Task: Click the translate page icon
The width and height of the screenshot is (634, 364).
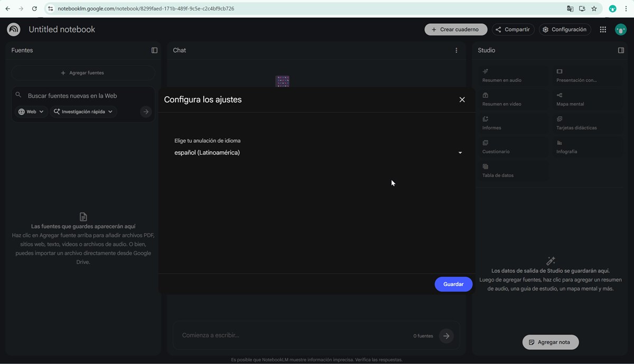Action: [570, 8]
